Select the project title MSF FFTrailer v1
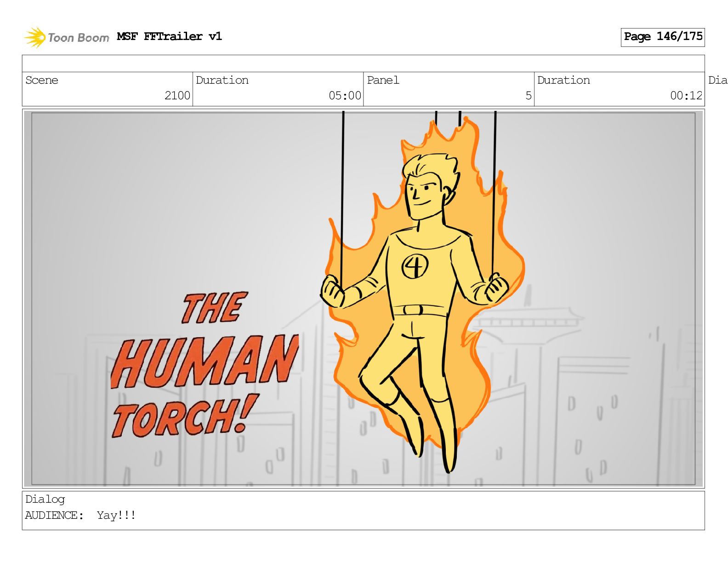The width and height of the screenshot is (728, 563). [x=169, y=36]
